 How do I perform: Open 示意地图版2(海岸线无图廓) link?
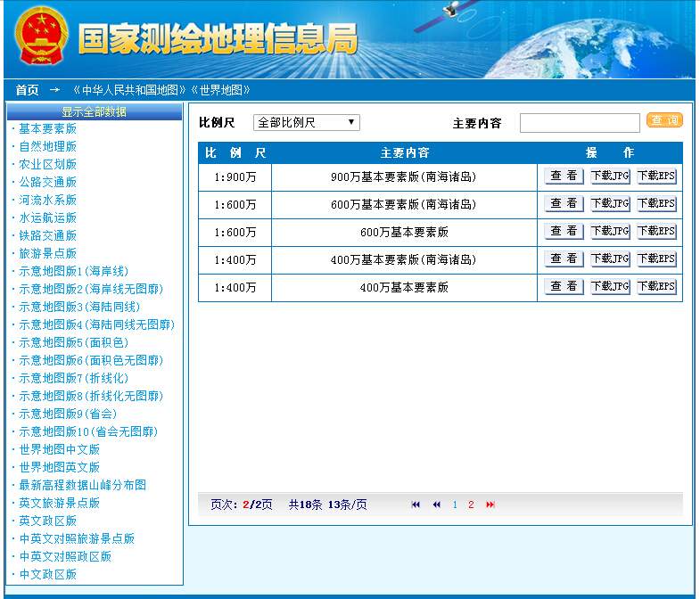pyautogui.click(x=91, y=289)
